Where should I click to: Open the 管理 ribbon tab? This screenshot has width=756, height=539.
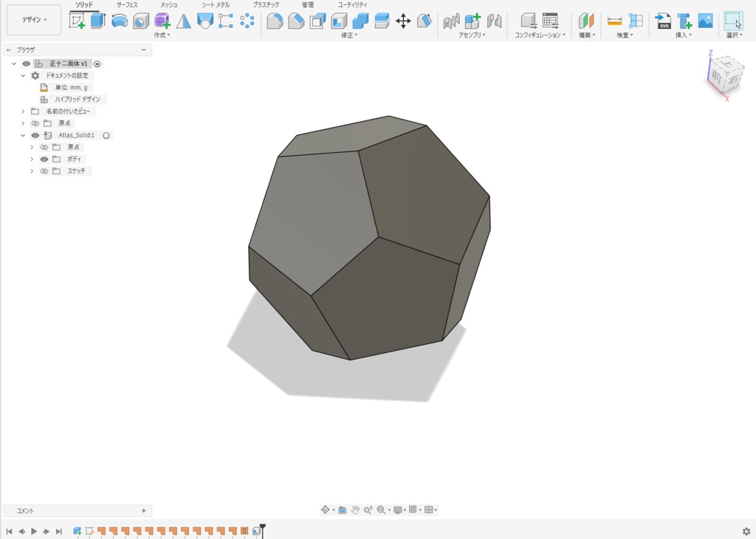(309, 4)
